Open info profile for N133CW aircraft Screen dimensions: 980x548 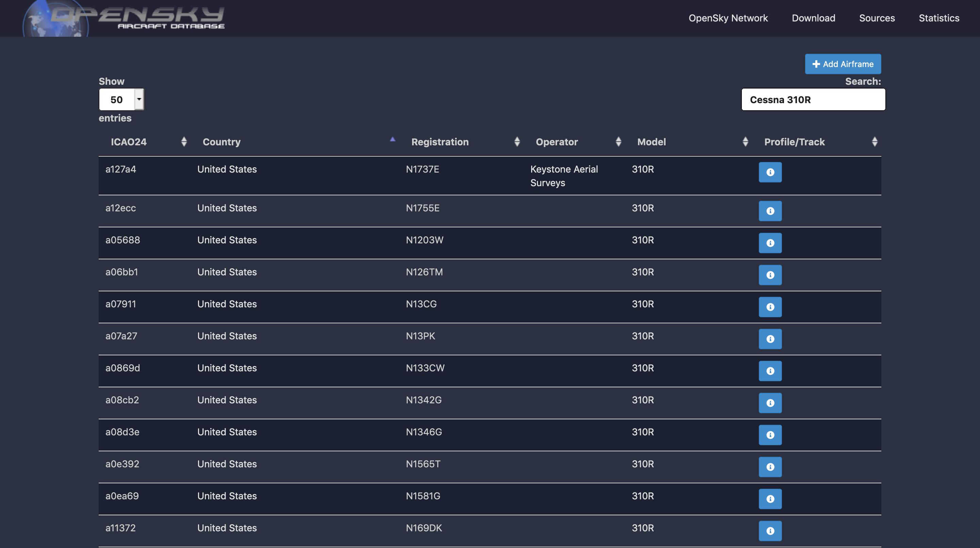coord(770,371)
